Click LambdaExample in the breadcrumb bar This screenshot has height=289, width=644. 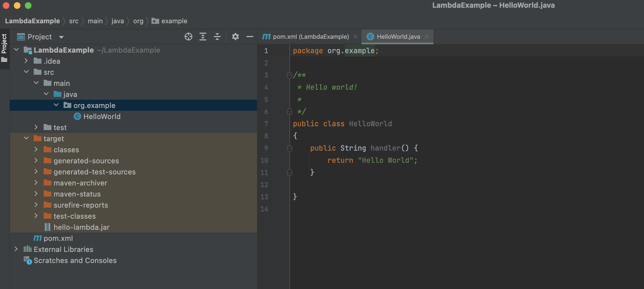pyautogui.click(x=32, y=21)
